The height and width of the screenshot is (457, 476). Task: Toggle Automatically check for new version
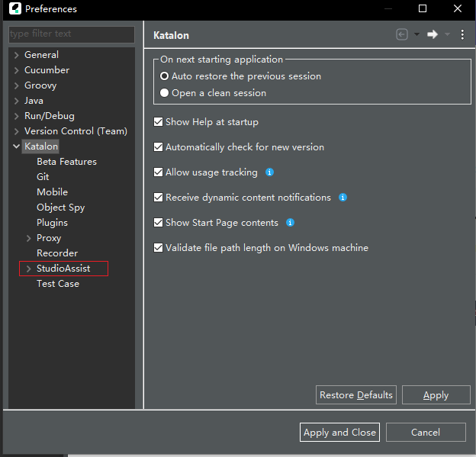(158, 147)
